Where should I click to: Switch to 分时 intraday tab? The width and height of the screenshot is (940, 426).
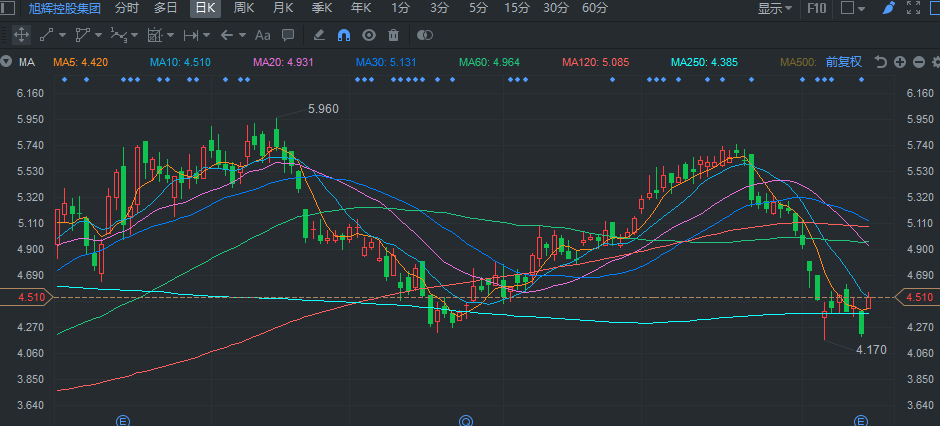pyautogui.click(x=126, y=8)
